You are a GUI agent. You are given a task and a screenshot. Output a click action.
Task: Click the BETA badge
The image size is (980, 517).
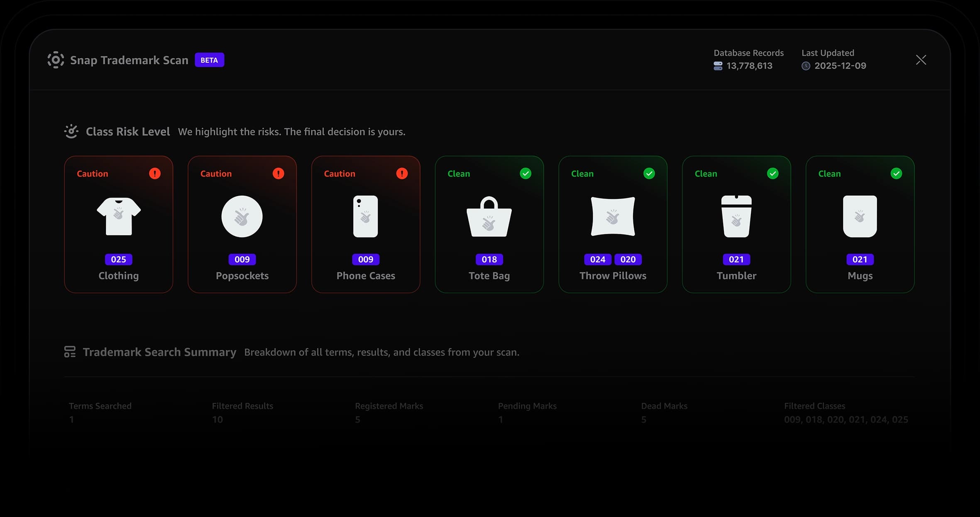(209, 60)
